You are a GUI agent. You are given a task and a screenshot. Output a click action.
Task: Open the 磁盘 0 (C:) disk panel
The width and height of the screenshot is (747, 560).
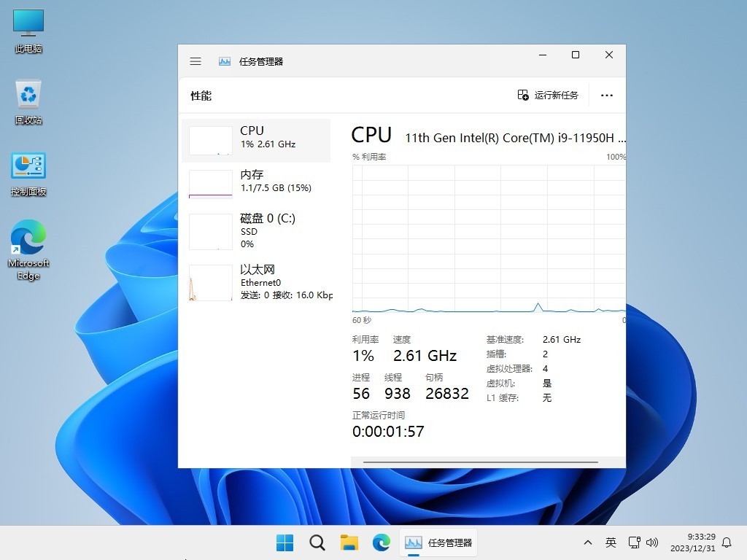(x=255, y=230)
